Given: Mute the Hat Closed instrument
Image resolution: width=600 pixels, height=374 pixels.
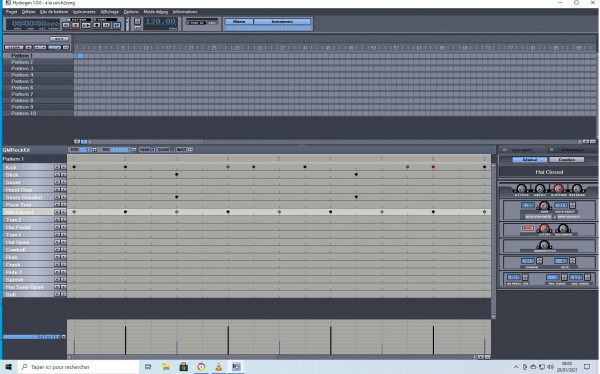Looking at the screenshot, I should click(57, 212).
